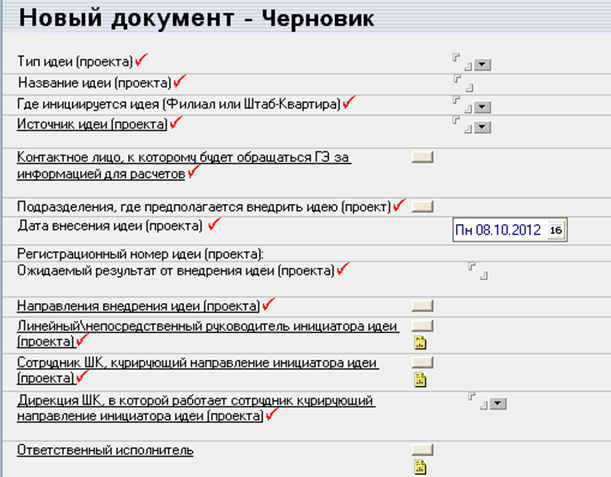Image resolution: width=611 pixels, height=477 pixels.
Task: Open the Дирекция ШК label link
Action: (x=196, y=408)
